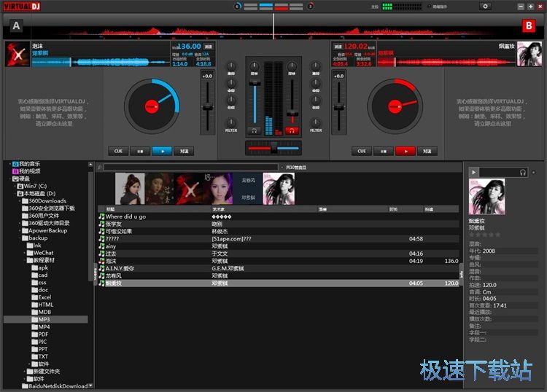The height and width of the screenshot is (392, 547).
Task: Toggle red headphone cue for right deck
Action: [x=292, y=130]
